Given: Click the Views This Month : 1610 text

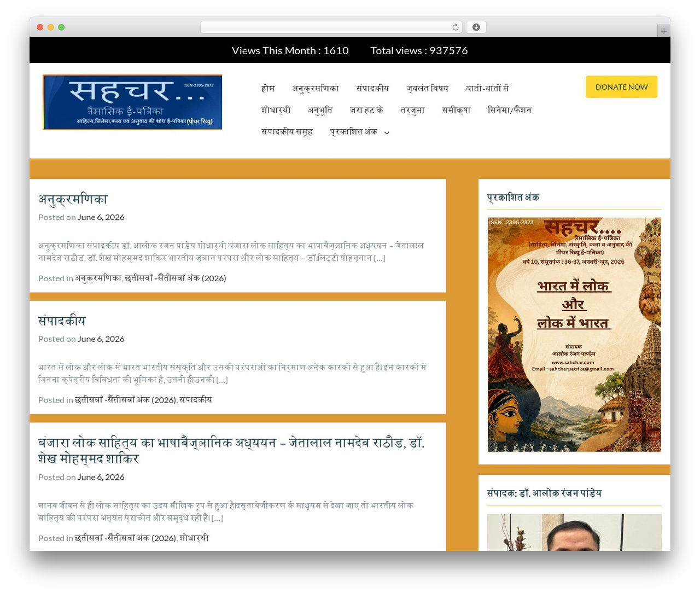Looking at the screenshot, I should tap(290, 50).
